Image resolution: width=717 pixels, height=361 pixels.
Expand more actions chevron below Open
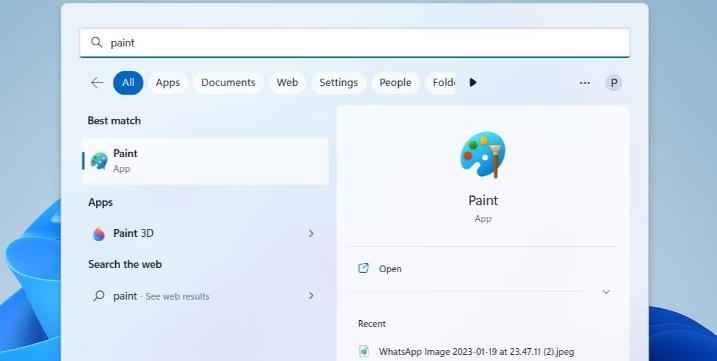click(x=606, y=292)
